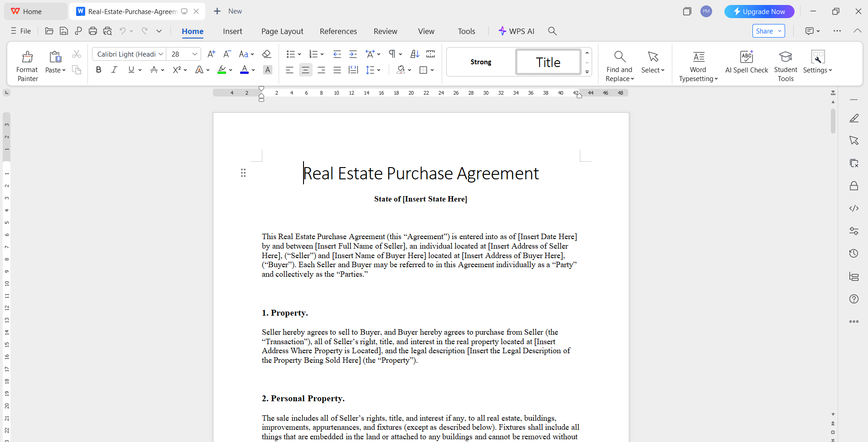The width and height of the screenshot is (868, 442).
Task: Click the Paste clipboard icon
Action: tap(55, 57)
